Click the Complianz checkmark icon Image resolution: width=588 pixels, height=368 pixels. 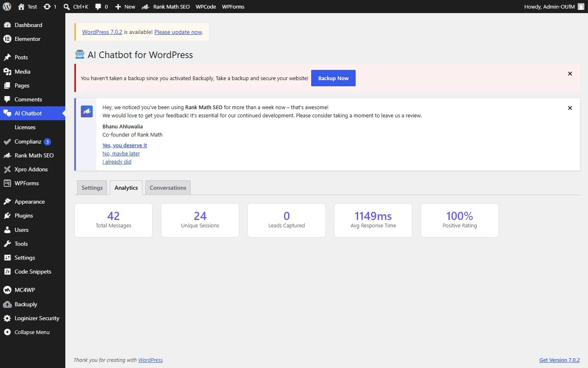(7, 142)
